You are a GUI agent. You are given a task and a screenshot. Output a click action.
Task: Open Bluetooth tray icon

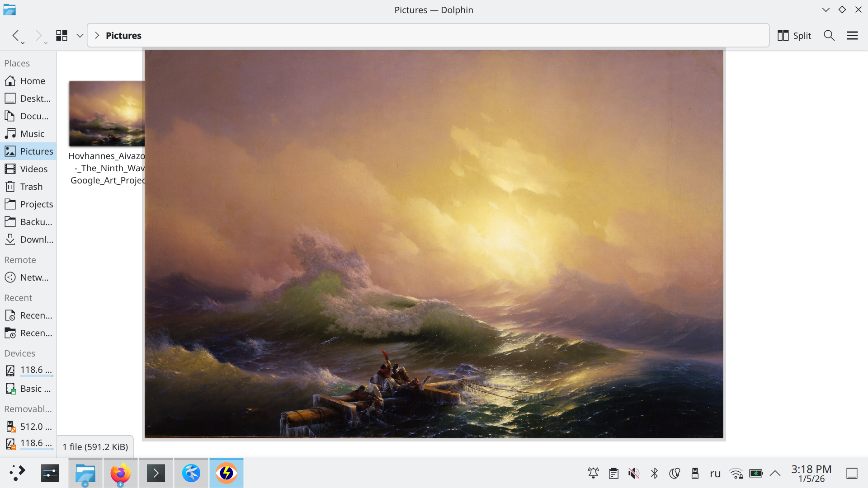click(x=654, y=473)
